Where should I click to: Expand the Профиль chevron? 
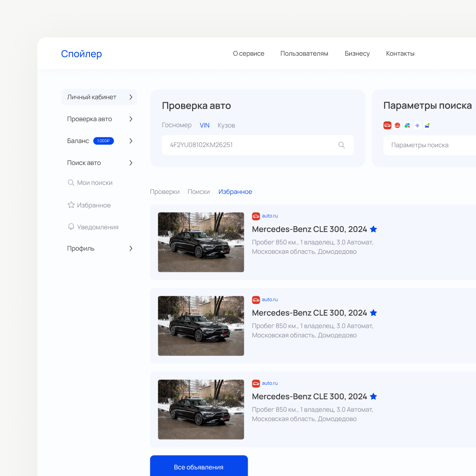tap(131, 248)
